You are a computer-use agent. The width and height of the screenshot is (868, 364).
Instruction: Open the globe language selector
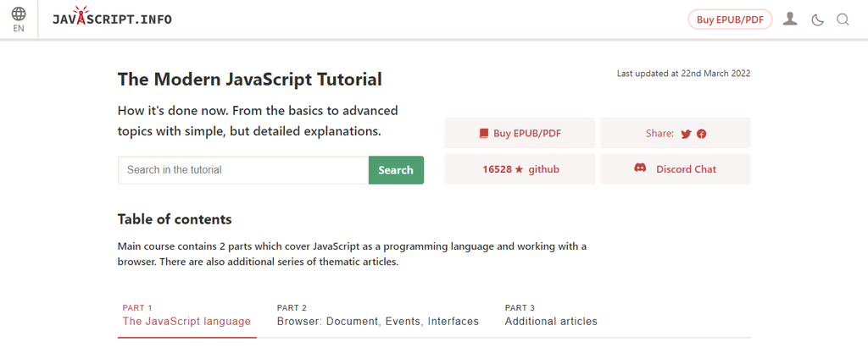coord(19,14)
